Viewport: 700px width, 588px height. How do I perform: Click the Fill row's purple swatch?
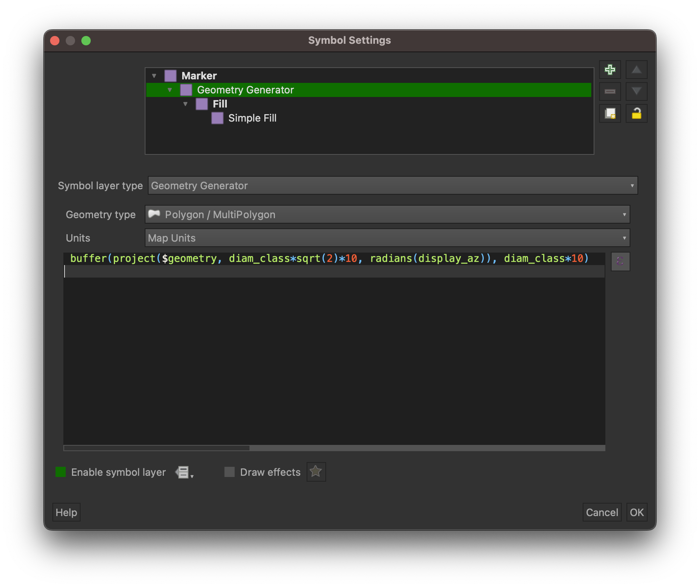tap(202, 104)
